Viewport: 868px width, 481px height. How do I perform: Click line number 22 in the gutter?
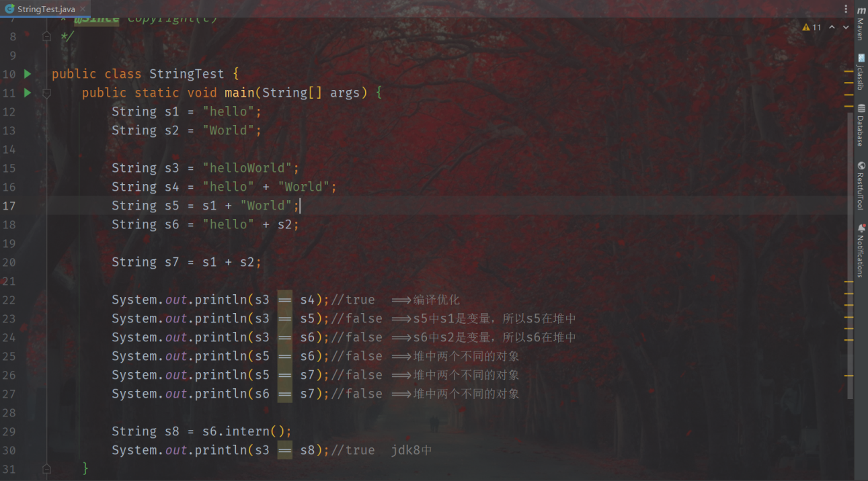coord(9,300)
